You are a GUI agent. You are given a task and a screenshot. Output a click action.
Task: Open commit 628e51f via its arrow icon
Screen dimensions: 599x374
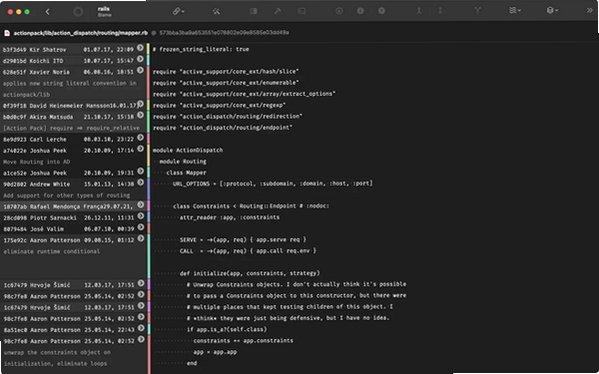point(140,70)
